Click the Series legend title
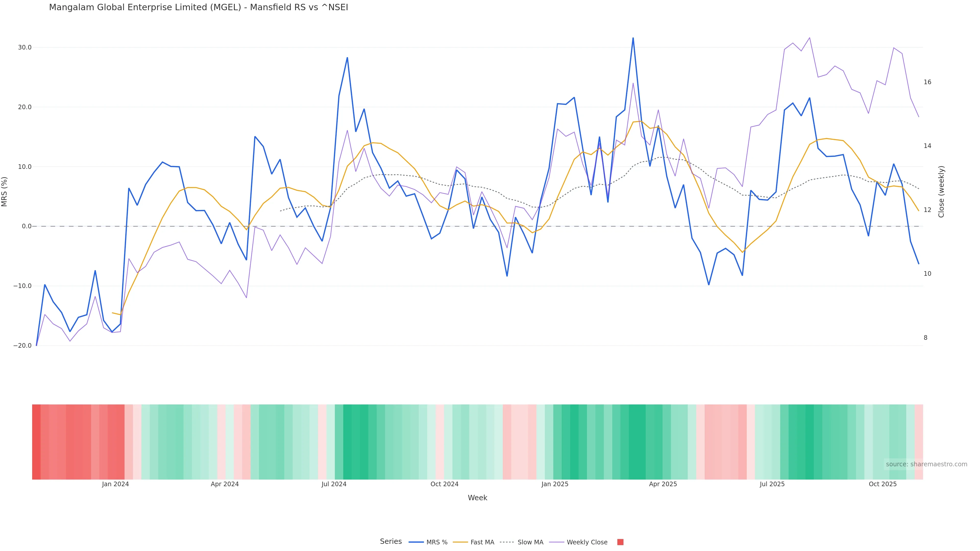 click(391, 542)
